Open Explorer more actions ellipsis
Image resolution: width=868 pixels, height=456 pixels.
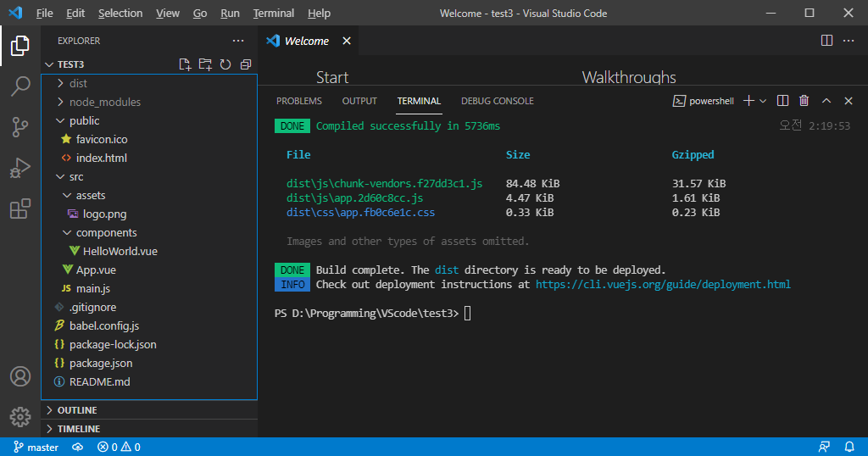[x=238, y=41]
